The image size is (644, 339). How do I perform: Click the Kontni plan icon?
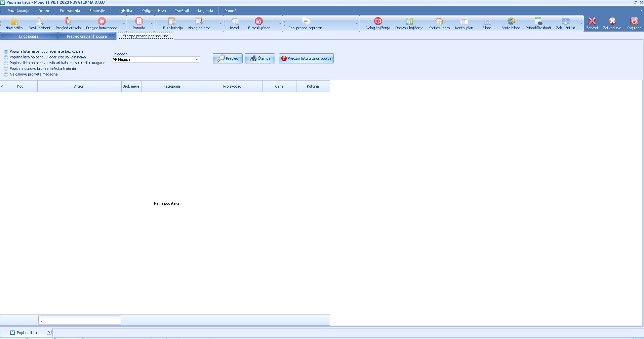tap(464, 23)
